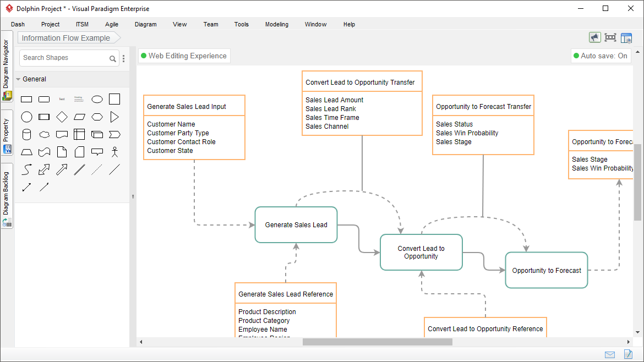Open the Diagram Navigator side tab
The height and width of the screenshot is (362, 644).
tap(7, 66)
